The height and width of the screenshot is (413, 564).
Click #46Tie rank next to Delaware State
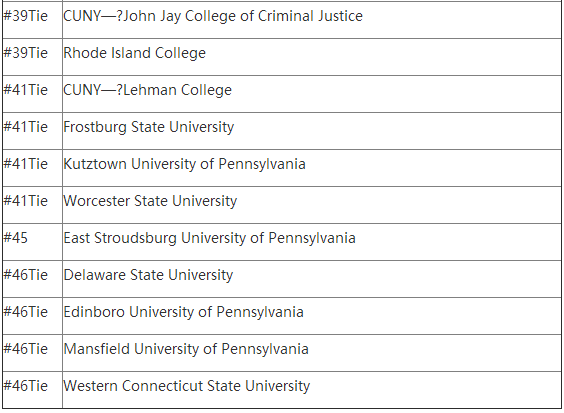(x=26, y=275)
